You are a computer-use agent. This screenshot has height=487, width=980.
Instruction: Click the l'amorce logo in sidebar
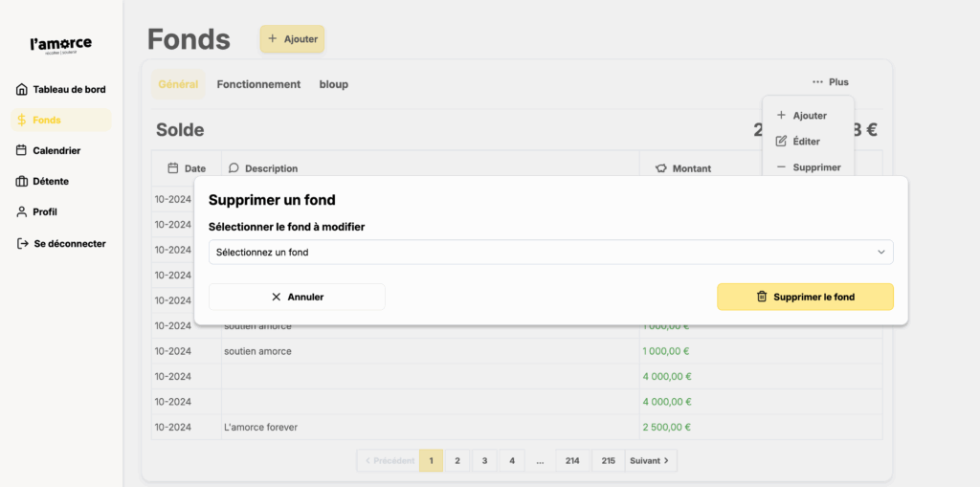(61, 45)
